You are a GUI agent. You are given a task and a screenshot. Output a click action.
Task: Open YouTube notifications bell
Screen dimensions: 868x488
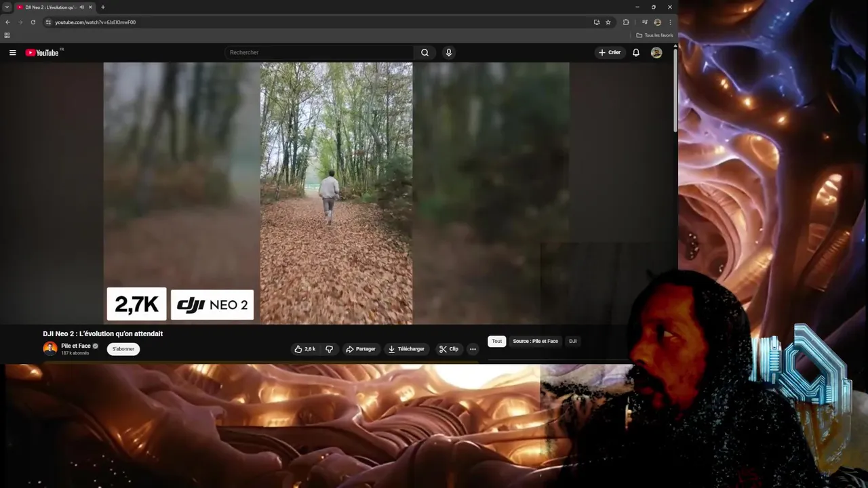[636, 53]
